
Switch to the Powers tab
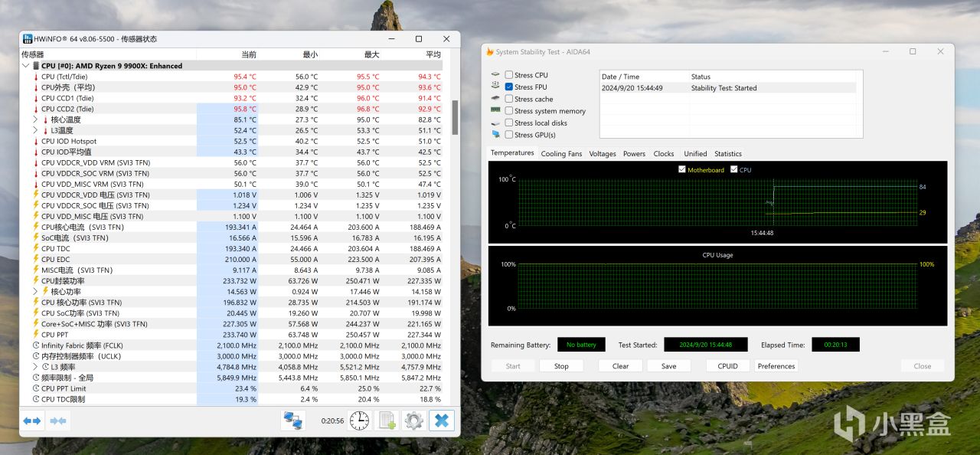(x=634, y=153)
